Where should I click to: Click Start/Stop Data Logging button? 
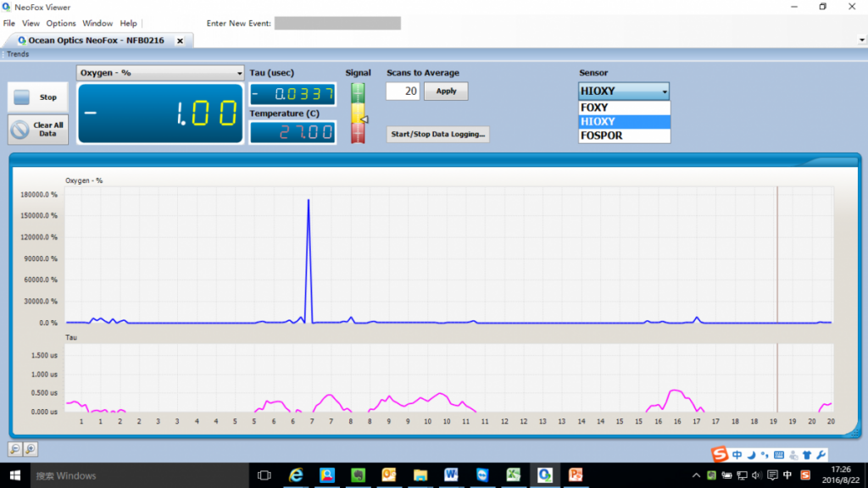(x=437, y=134)
